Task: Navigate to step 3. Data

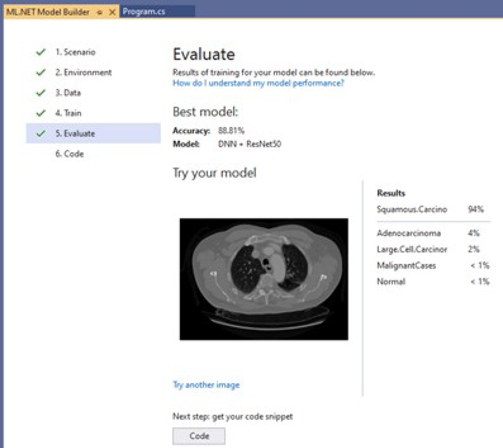Action: (x=68, y=93)
